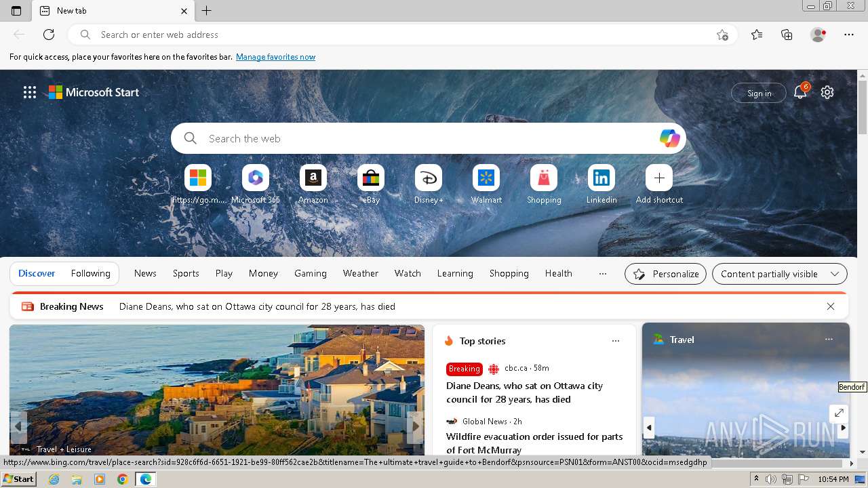Click the Microsoft Start logo

point(94,92)
